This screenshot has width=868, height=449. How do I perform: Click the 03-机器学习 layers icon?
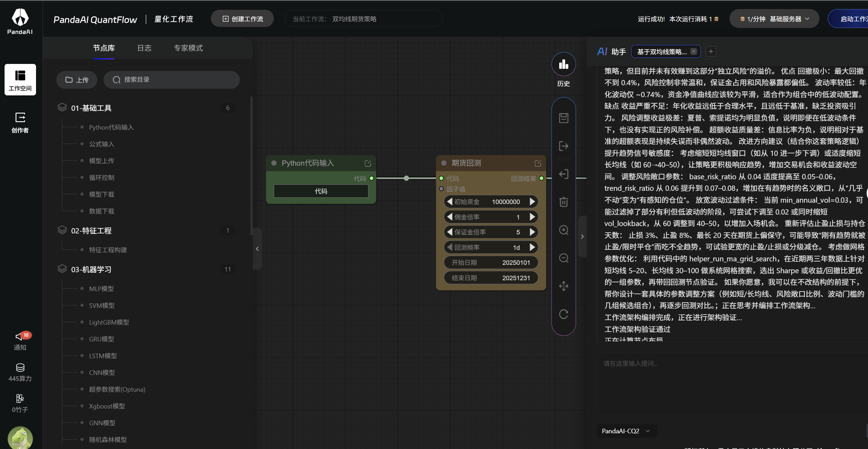tap(62, 269)
